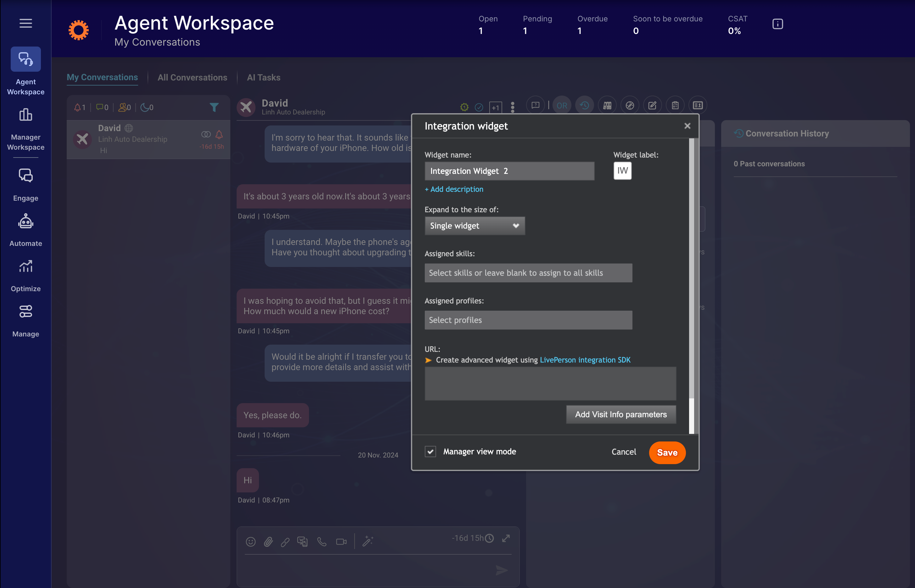Click the Conversation History panel header
Image resolution: width=915 pixels, height=588 pixels.
[x=815, y=134]
